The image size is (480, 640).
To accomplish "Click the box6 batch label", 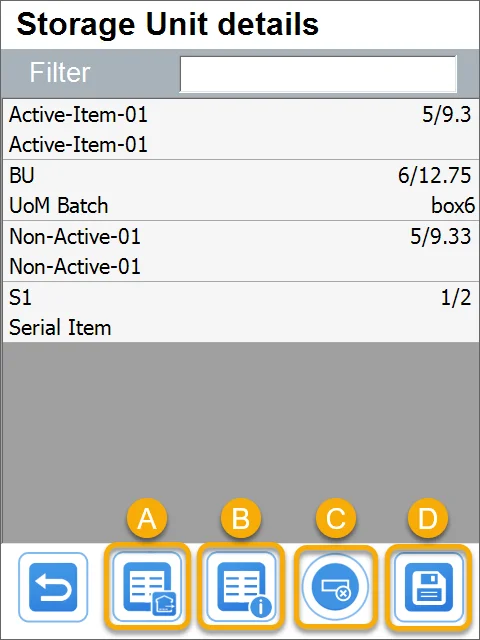I will pos(453,205).
